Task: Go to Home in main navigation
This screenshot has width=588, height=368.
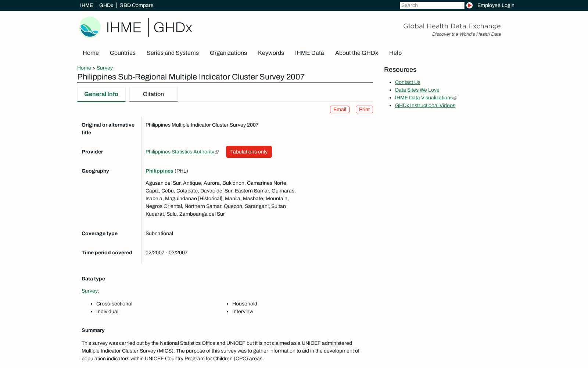Action: coord(91,53)
